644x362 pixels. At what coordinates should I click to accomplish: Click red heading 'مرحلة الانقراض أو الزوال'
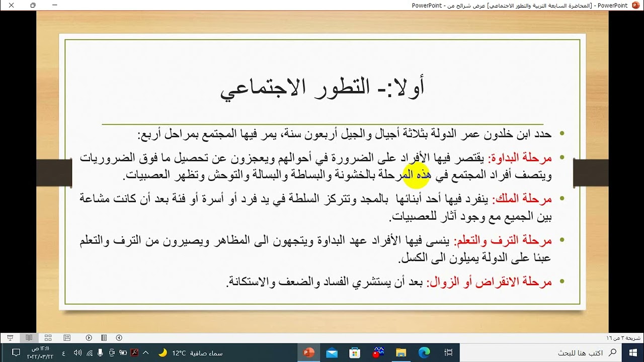tap(490, 282)
